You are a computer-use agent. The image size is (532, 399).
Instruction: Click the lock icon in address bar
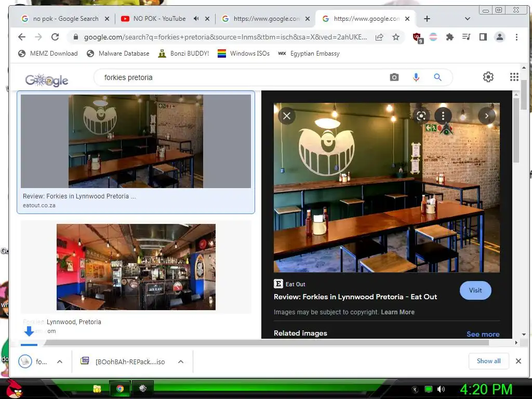(76, 37)
